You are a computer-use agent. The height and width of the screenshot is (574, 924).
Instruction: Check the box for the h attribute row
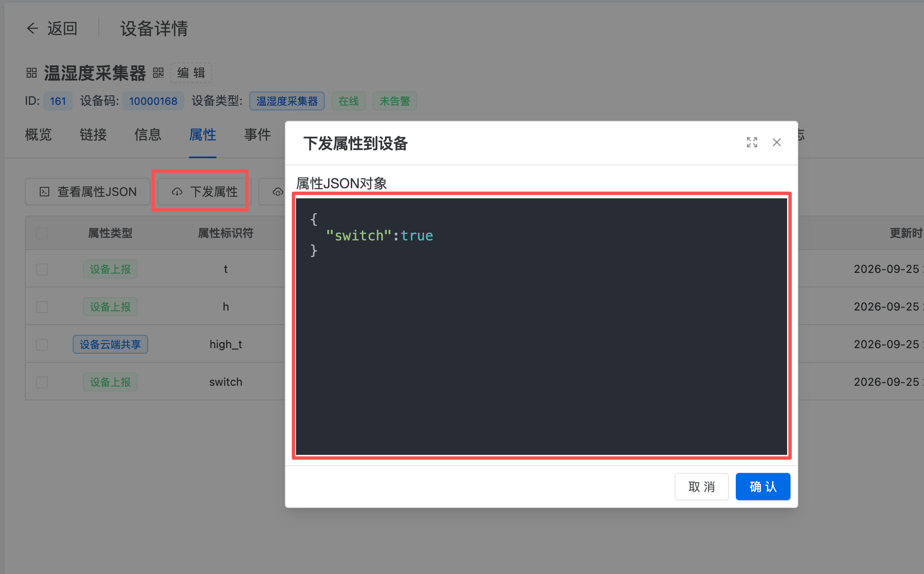[42, 307]
